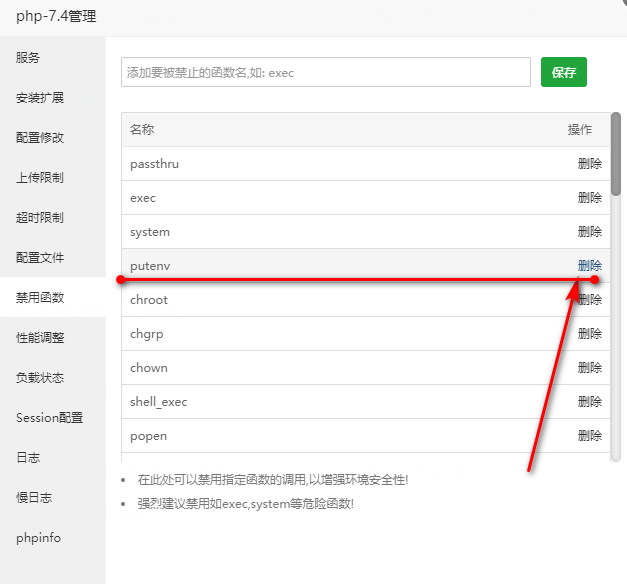Click the green 保存 button
Image resolution: width=627 pixels, height=584 pixels.
564,72
